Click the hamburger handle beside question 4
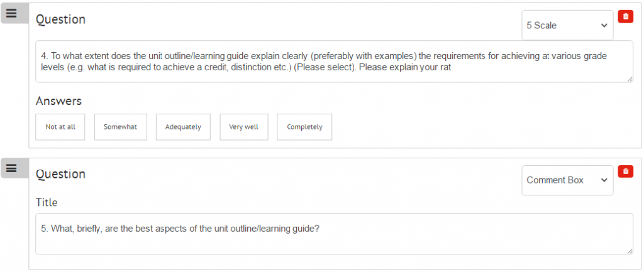 (x=11, y=13)
